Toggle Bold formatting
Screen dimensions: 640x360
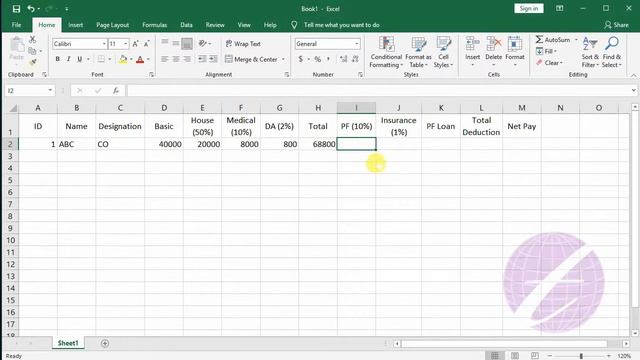pyautogui.click(x=58, y=59)
